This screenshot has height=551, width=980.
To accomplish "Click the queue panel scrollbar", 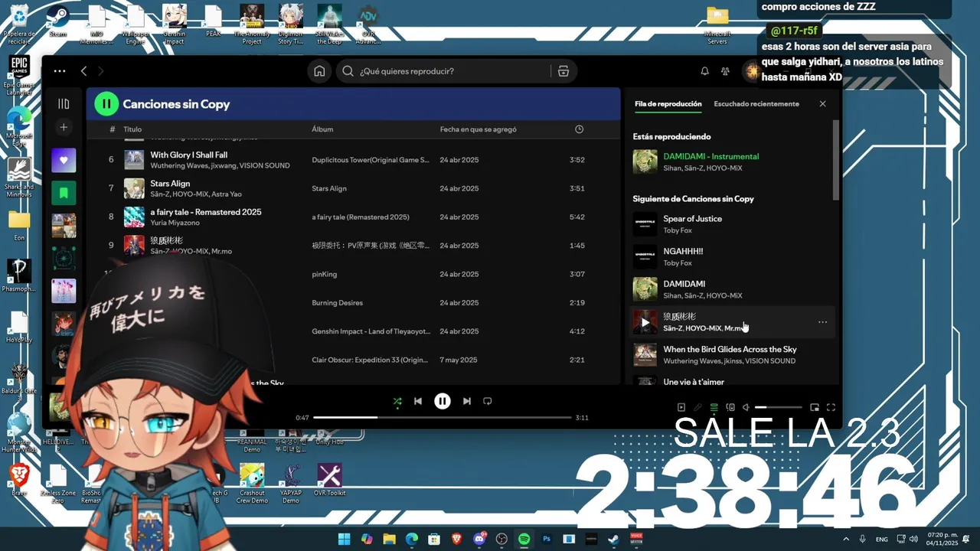I will (836, 159).
